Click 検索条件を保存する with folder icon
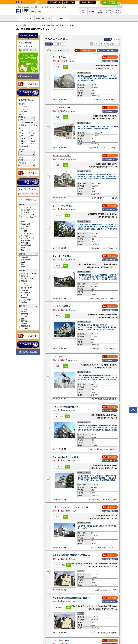 tap(28, 50)
